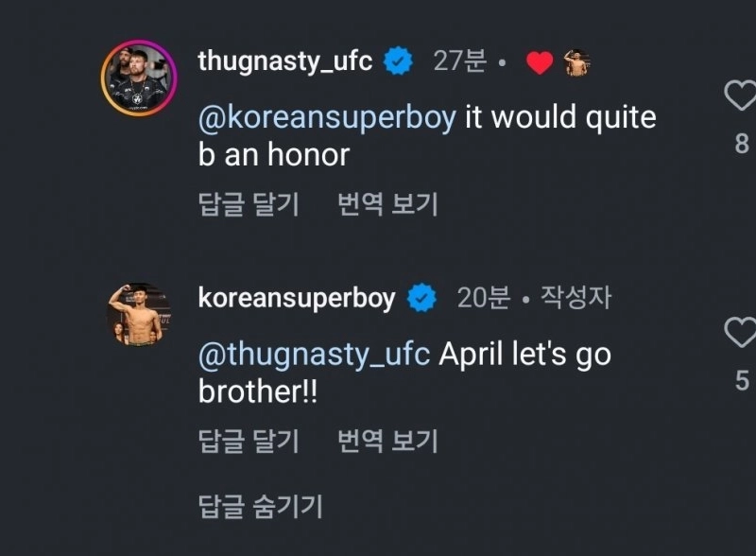Follow the @koreansuperboy mention in the comment
The width and height of the screenshot is (756, 556).
[327, 119]
